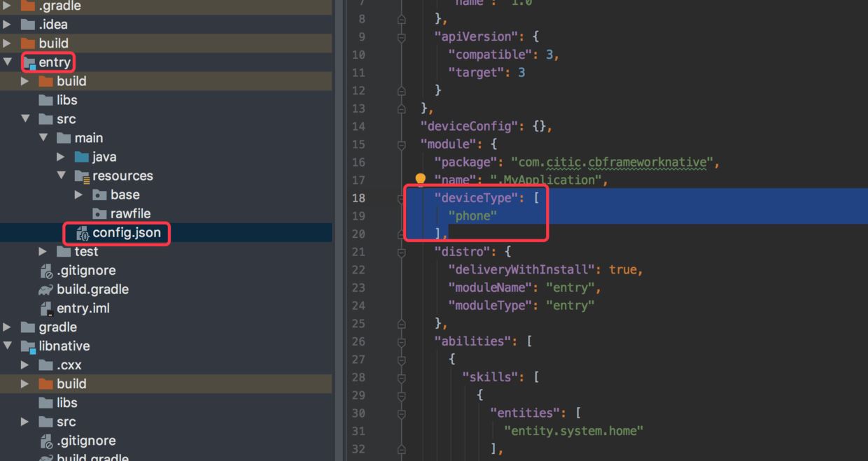Collapse the main folder arrow
This screenshot has width=868, height=461.
pyautogui.click(x=43, y=138)
